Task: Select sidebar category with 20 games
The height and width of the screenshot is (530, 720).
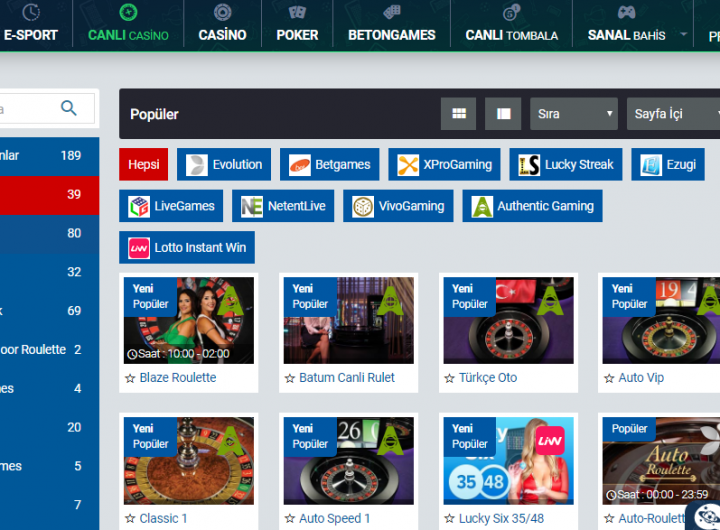Action: [x=50, y=428]
